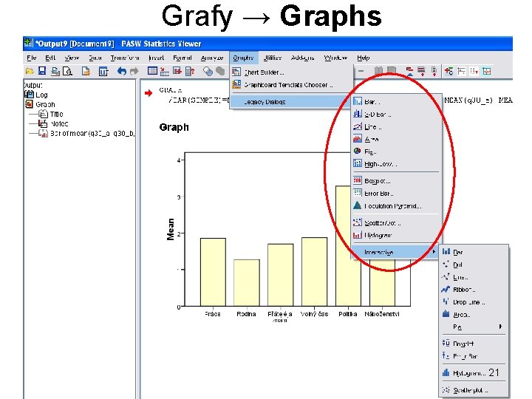
Task: Click the Population Pyramid triangle icon
Action: pyautogui.click(x=358, y=205)
